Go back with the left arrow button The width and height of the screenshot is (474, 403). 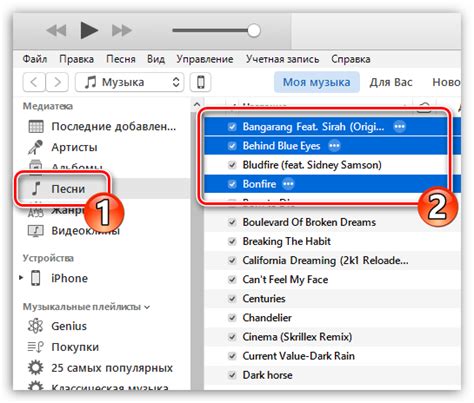coord(34,82)
